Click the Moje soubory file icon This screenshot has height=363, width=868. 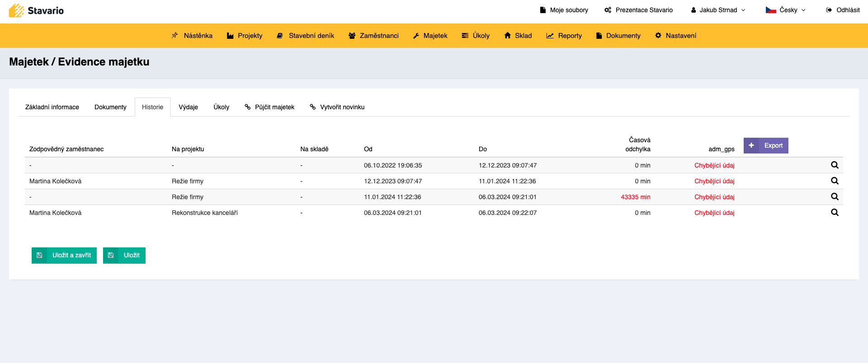[x=543, y=10]
